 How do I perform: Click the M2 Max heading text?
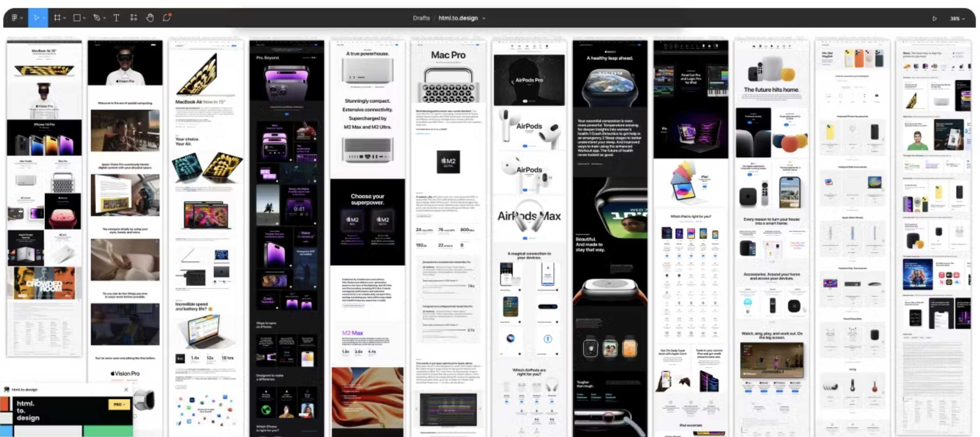[x=352, y=333]
